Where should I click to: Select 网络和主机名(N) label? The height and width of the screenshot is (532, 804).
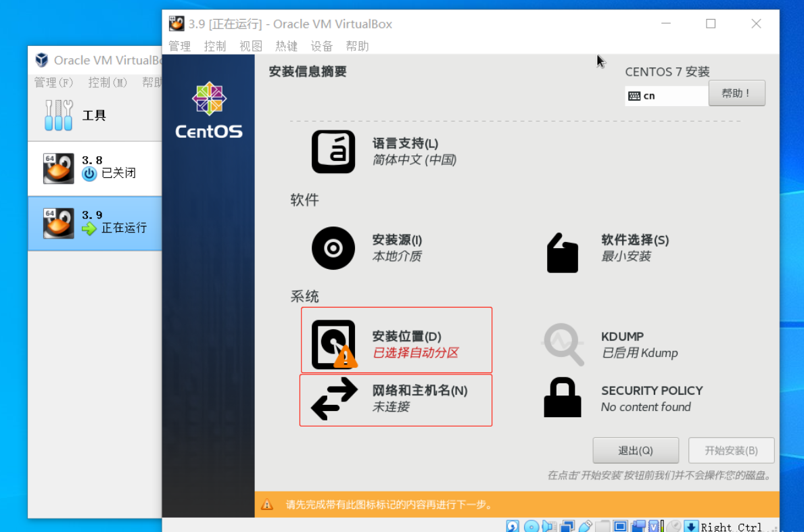tap(420, 391)
